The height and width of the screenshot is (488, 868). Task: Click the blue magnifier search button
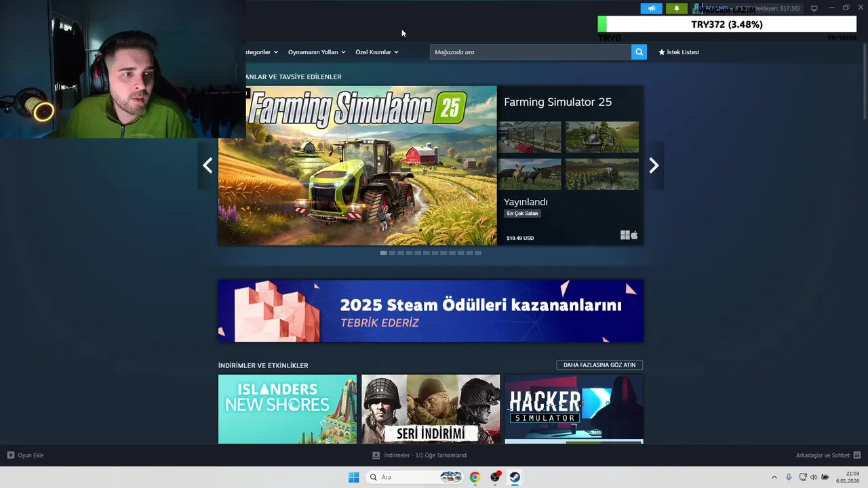point(639,52)
